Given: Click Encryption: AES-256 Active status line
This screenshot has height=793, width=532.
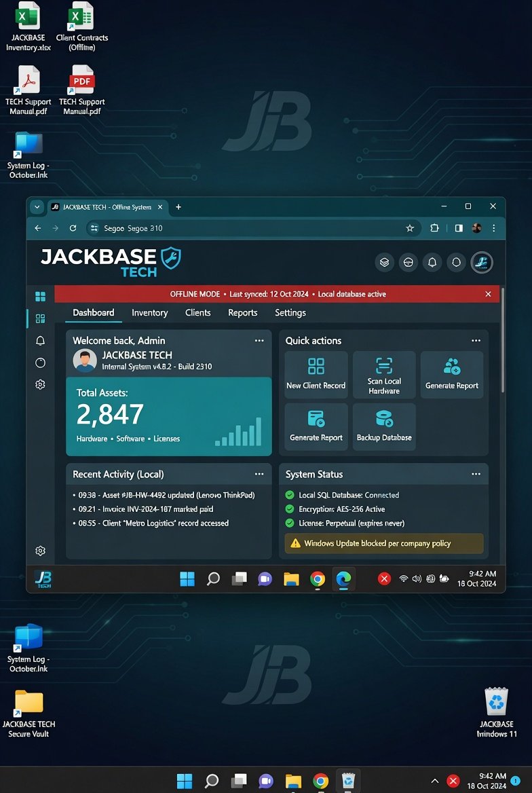Looking at the screenshot, I should [335, 509].
